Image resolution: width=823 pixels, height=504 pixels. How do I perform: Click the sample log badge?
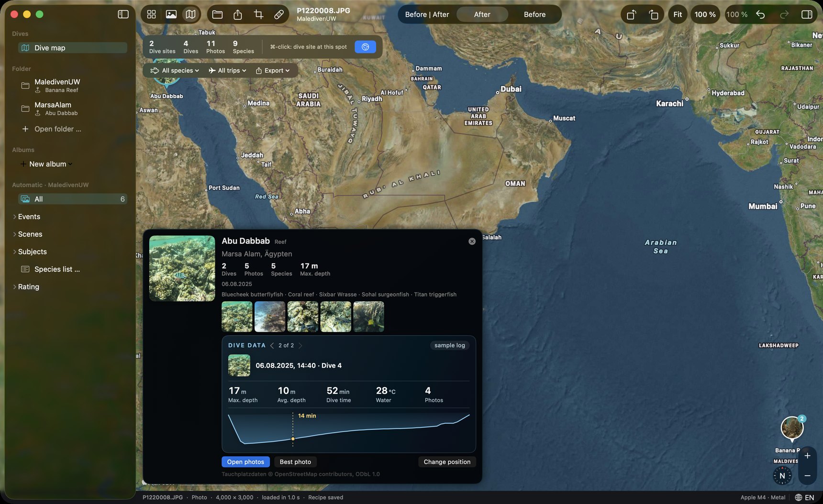click(x=449, y=345)
